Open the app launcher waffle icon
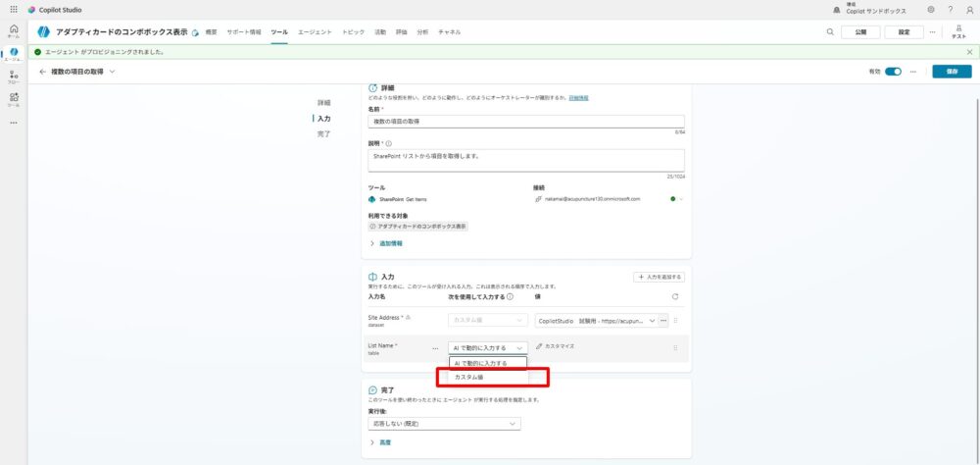The image size is (980, 465). tap(13, 10)
